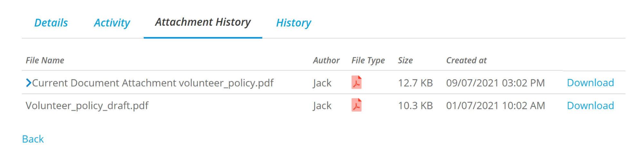Click the 09/07/2021 03:02 PM timestamp
Viewport: 644px width, 158px height.
pyautogui.click(x=495, y=83)
